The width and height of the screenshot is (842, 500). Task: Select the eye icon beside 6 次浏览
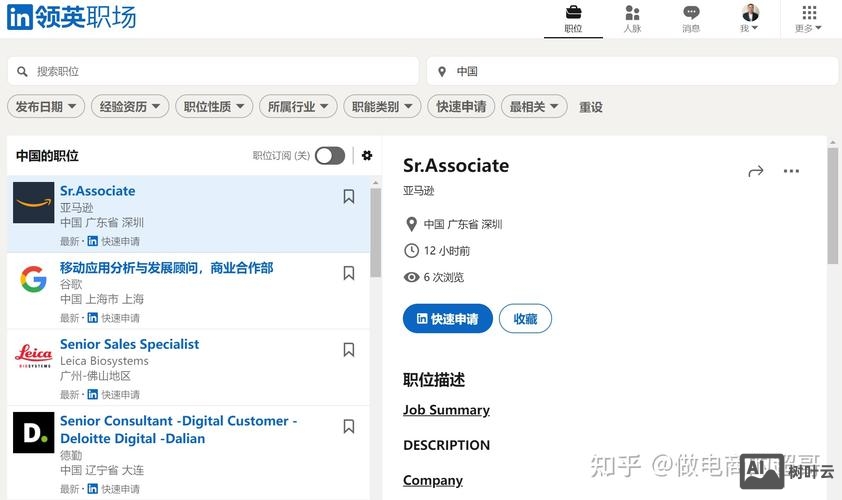coord(411,277)
